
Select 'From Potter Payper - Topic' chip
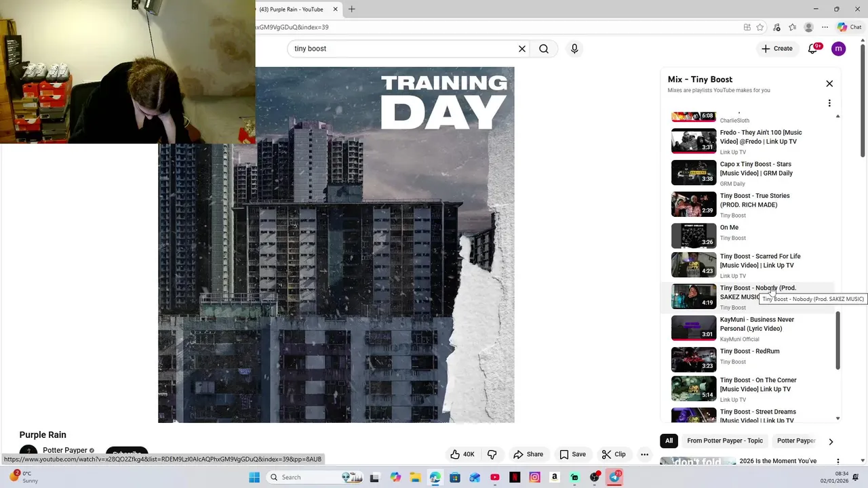(x=725, y=441)
